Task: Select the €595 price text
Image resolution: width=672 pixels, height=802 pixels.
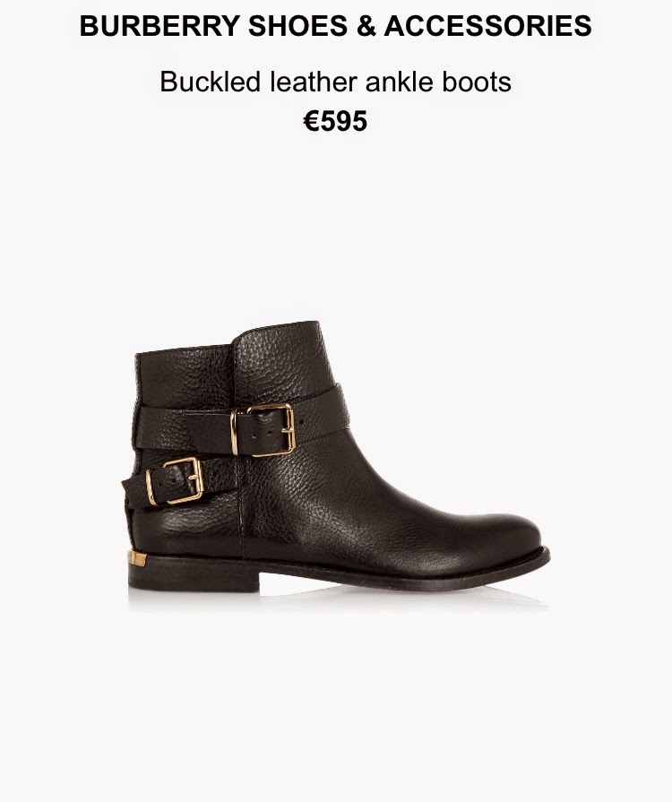Action: (x=335, y=121)
